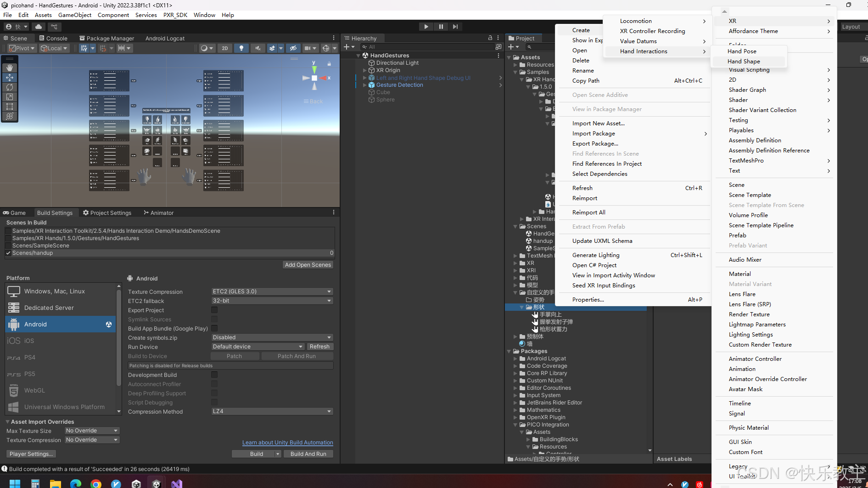Click Add Open Scenes button
Image resolution: width=868 pixels, height=488 pixels.
pyautogui.click(x=308, y=265)
